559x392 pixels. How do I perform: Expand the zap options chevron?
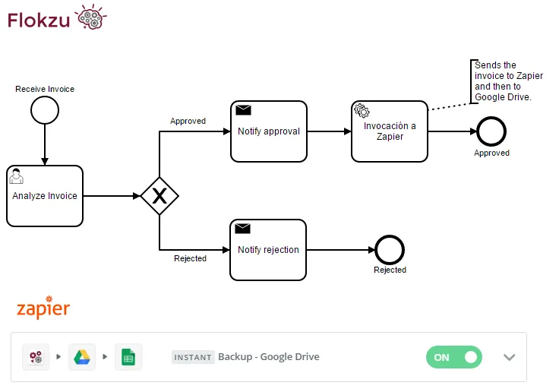(509, 357)
